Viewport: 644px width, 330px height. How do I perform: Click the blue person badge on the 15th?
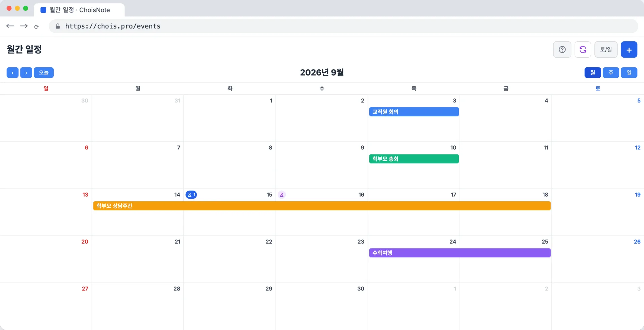(191, 195)
